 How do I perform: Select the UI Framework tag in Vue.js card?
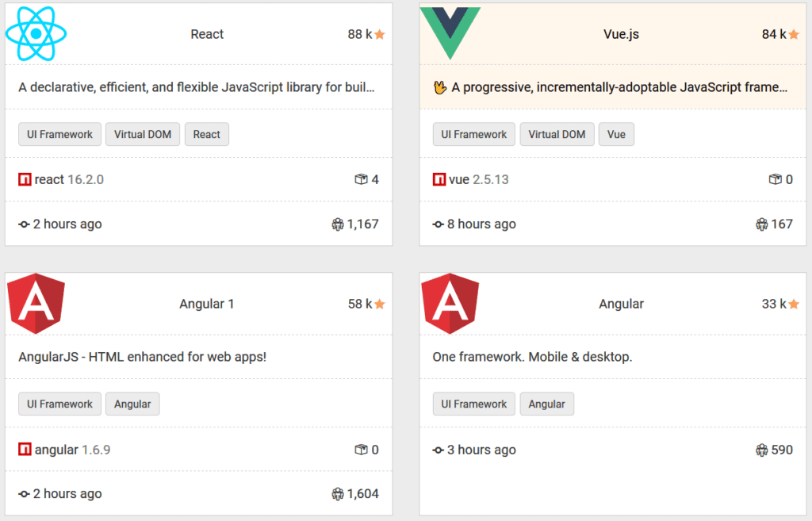[474, 135]
